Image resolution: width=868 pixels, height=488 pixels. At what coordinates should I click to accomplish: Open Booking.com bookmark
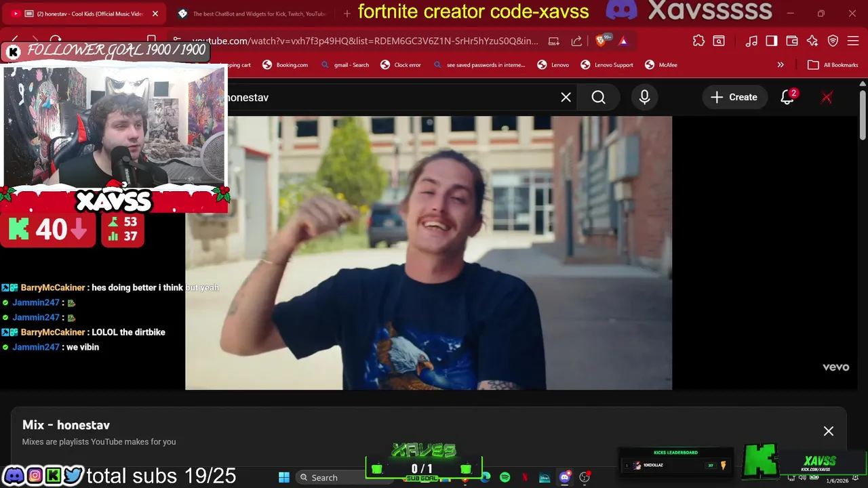point(285,65)
